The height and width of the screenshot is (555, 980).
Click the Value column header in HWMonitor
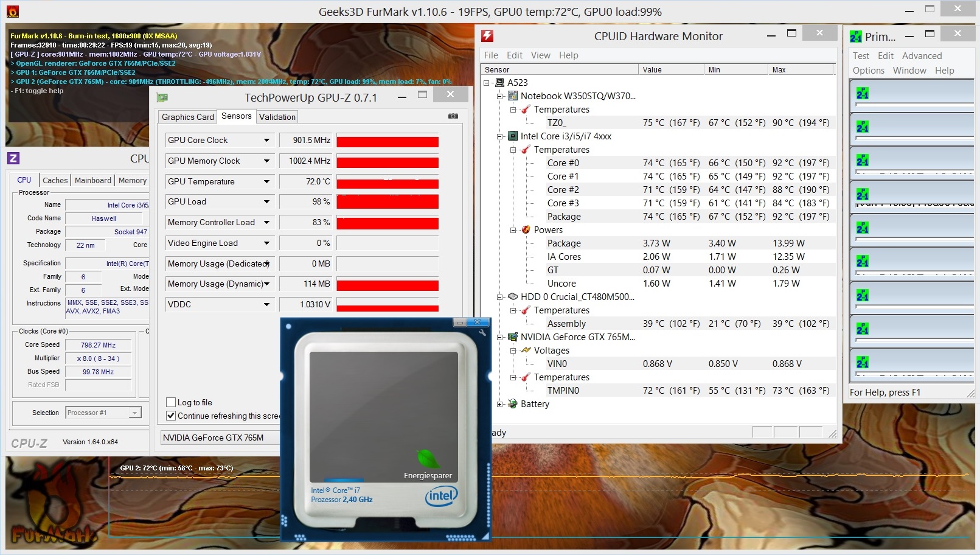[x=672, y=69]
